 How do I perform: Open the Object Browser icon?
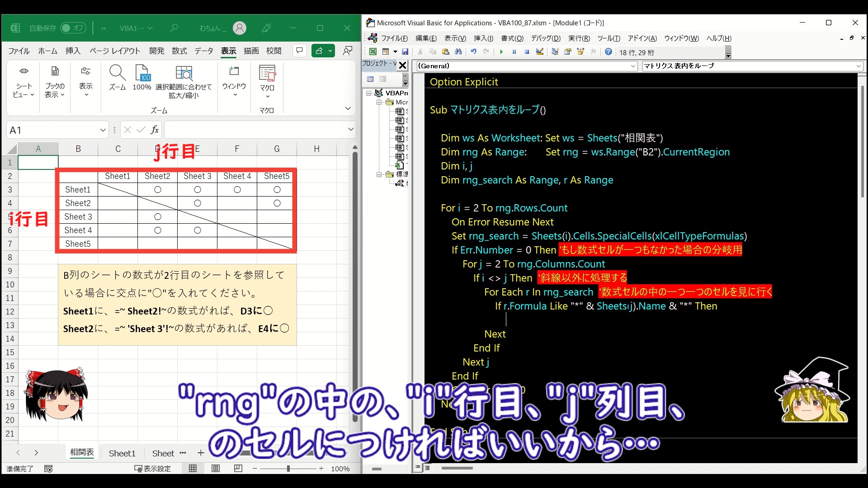coord(580,52)
